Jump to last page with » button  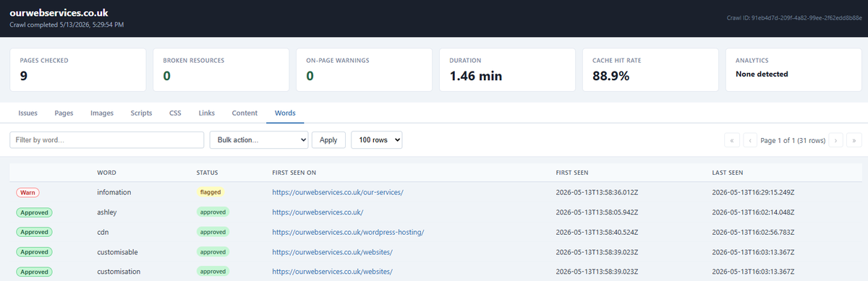click(854, 140)
